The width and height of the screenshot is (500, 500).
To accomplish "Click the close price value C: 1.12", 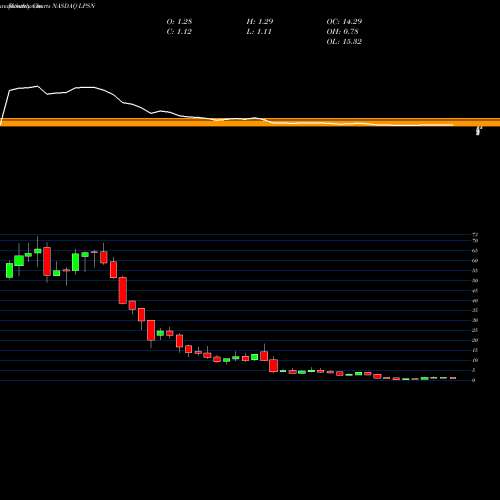I will tap(179, 31).
